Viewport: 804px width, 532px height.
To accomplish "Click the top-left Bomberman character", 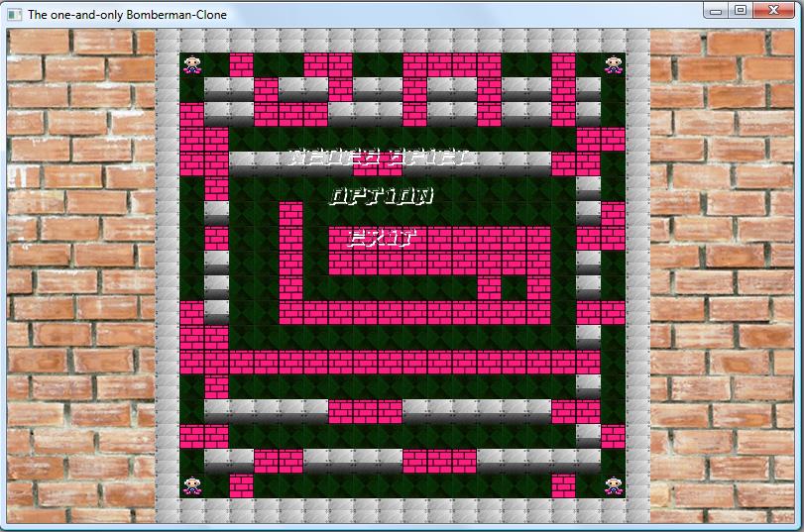I will pyautogui.click(x=191, y=65).
